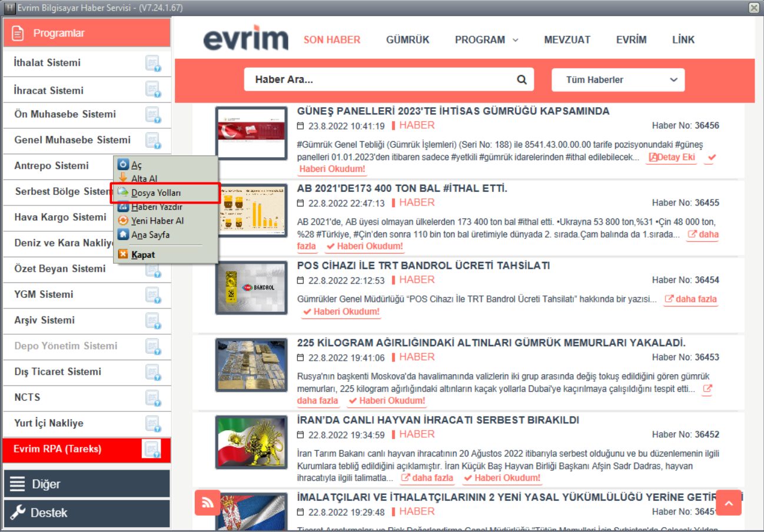
Task: Expand the PROGRAM menu
Action: click(486, 40)
